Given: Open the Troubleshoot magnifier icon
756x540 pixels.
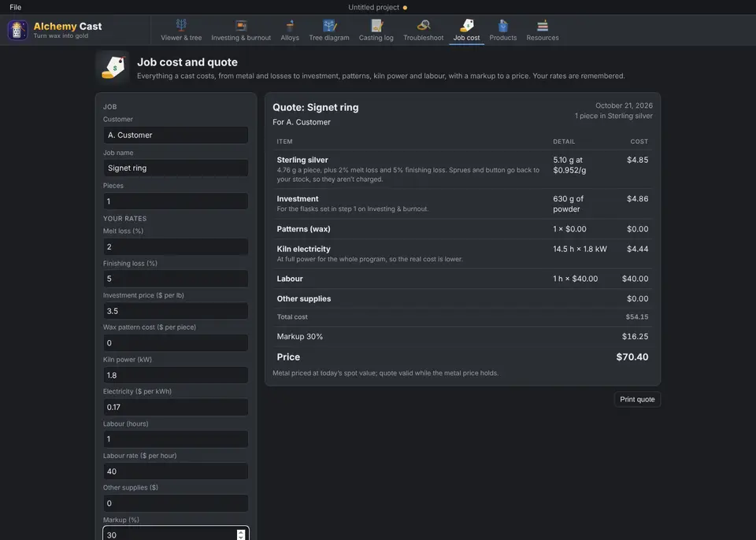Looking at the screenshot, I should click(x=424, y=25).
